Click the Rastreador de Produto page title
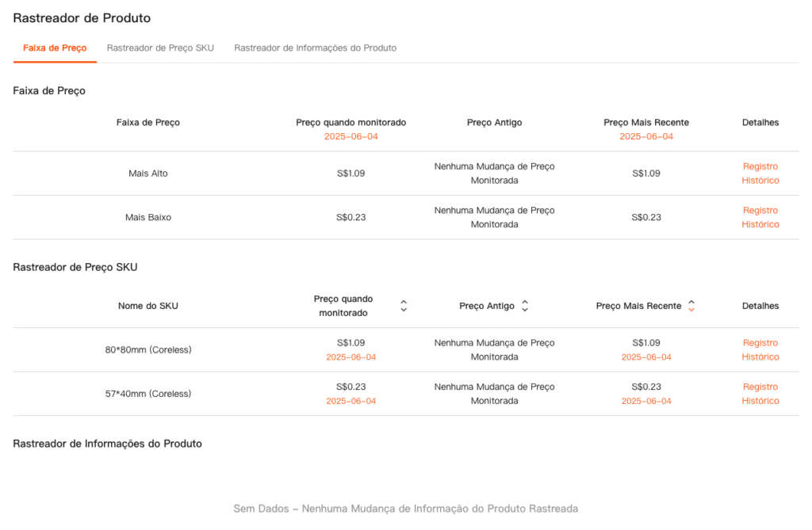Image resolution: width=812 pixels, height=530 pixels. pyautogui.click(x=82, y=18)
